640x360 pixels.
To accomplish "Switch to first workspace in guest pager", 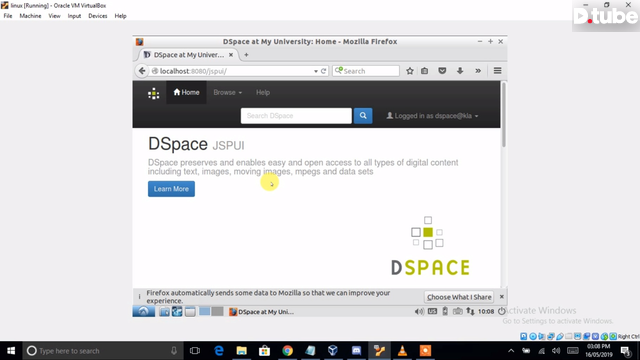I will [204, 311].
